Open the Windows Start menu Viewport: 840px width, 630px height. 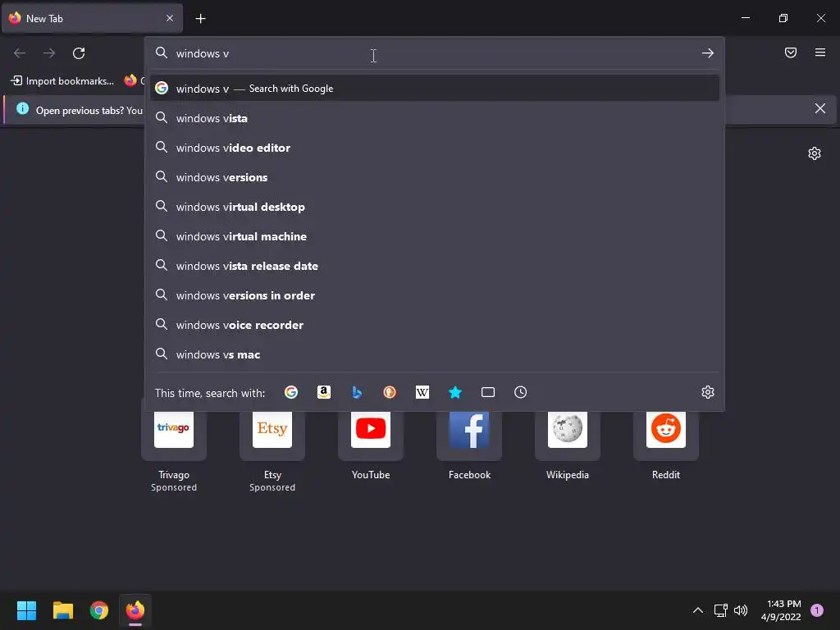pos(26,610)
